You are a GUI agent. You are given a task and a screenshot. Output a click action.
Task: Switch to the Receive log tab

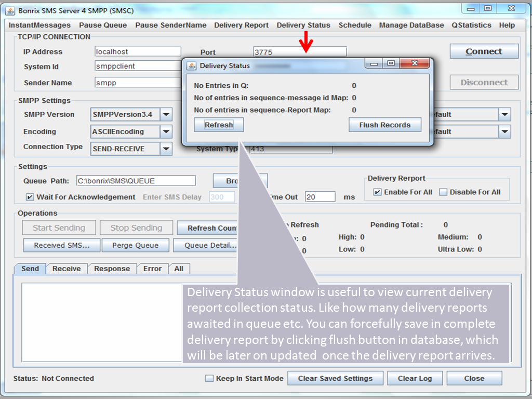point(66,269)
